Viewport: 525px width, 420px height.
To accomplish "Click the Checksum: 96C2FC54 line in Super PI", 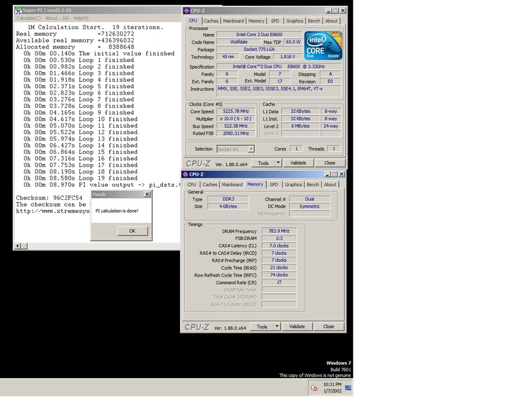I will click(49, 198).
